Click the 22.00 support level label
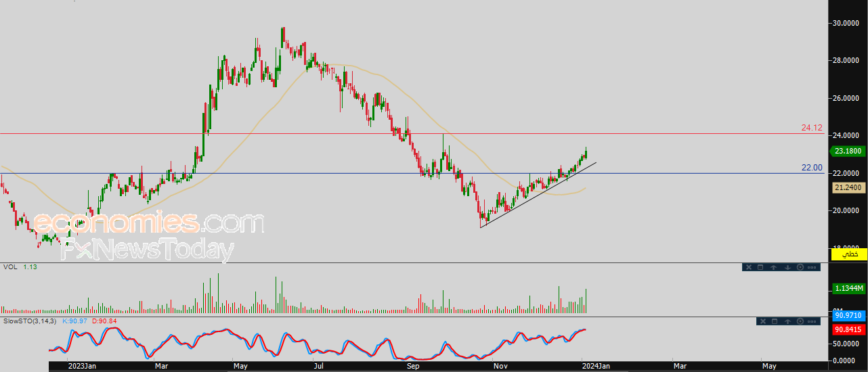Viewport: 868px width, 372px height. coord(812,168)
